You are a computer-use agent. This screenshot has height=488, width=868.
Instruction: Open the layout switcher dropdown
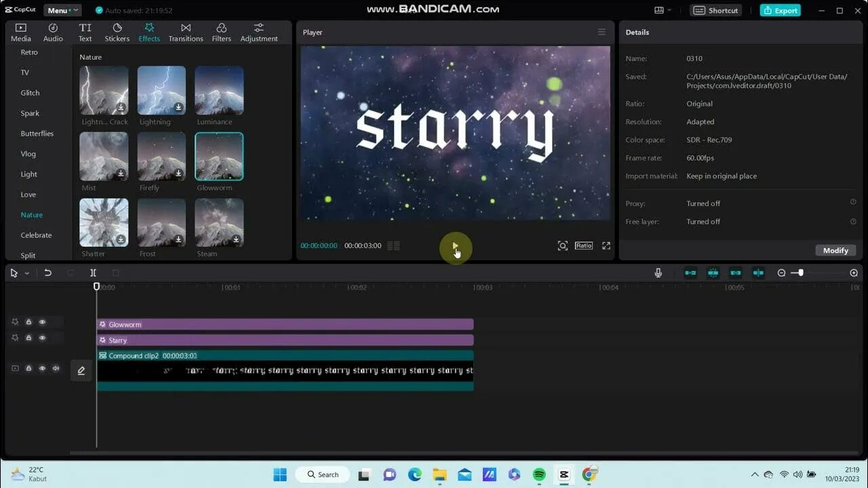coord(663,10)
